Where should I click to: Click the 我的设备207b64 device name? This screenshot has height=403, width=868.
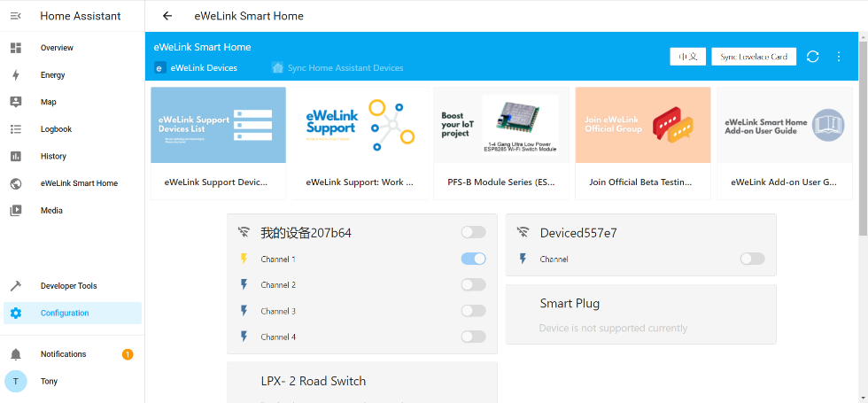click(306, 233)
